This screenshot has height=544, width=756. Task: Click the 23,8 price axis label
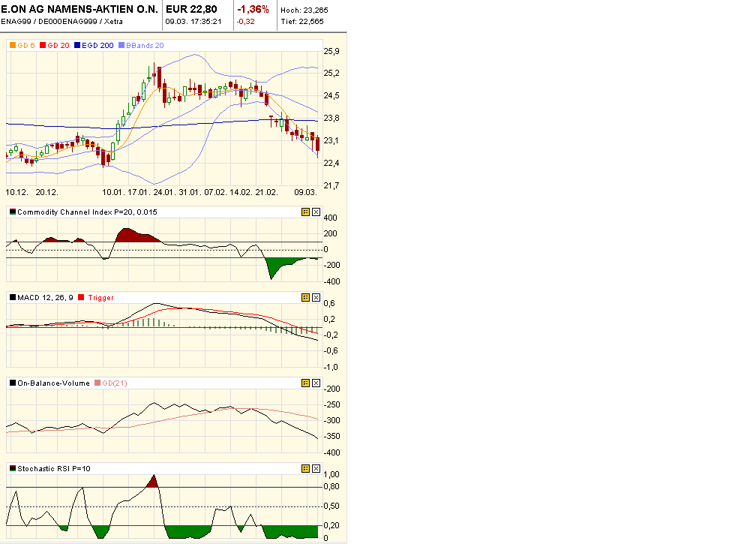coord(331,118)
